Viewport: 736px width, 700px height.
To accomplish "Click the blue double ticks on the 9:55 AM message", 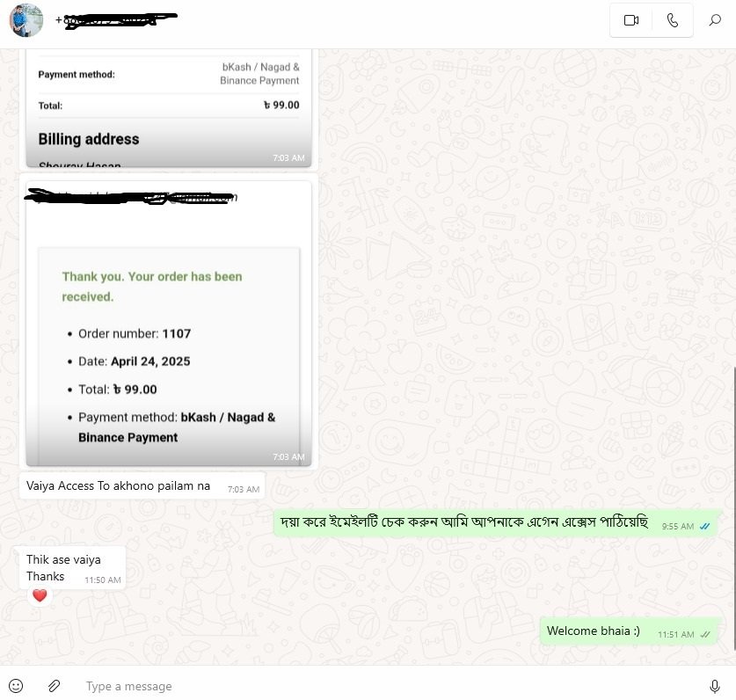I will coord(704,526).
